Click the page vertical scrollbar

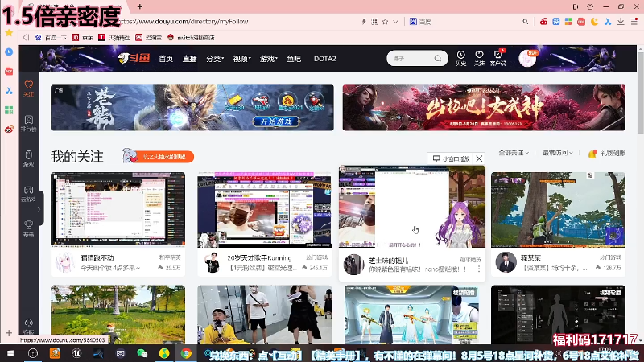click(x=640, y=92)
